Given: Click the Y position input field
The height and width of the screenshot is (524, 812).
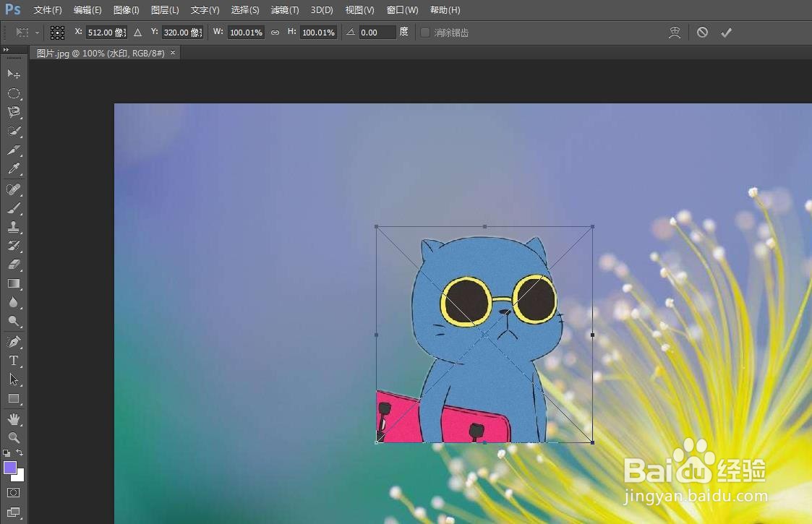Looking at the screenshot, I should (182, 33).
